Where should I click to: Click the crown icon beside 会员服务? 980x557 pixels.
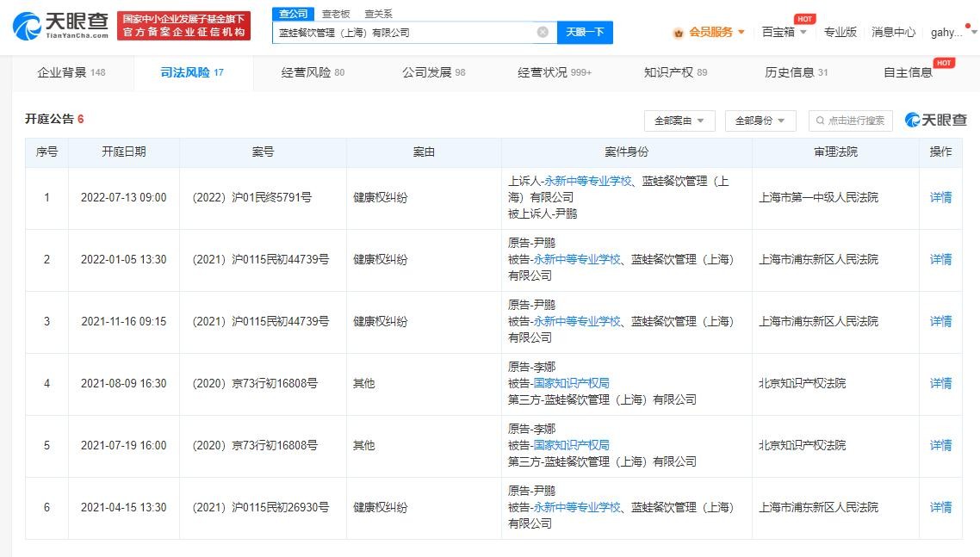(679, 33)
